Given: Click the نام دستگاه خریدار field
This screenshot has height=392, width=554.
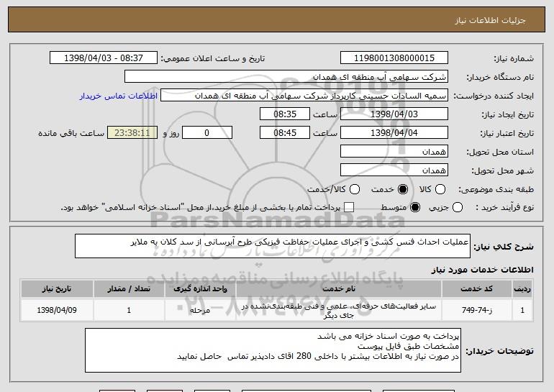Looking at the screenshot, I should [x=286, y=77].
